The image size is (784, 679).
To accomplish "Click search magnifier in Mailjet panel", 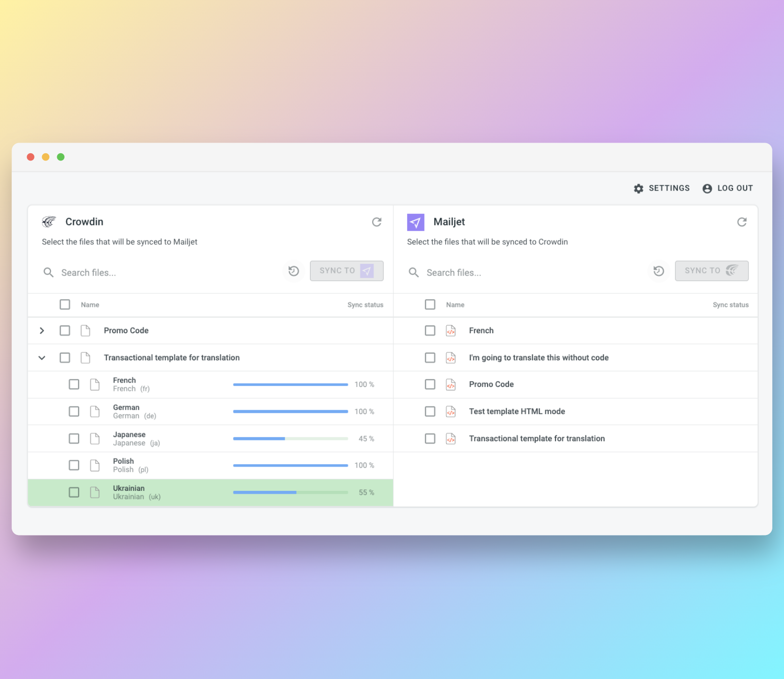I will click(413, 273).
